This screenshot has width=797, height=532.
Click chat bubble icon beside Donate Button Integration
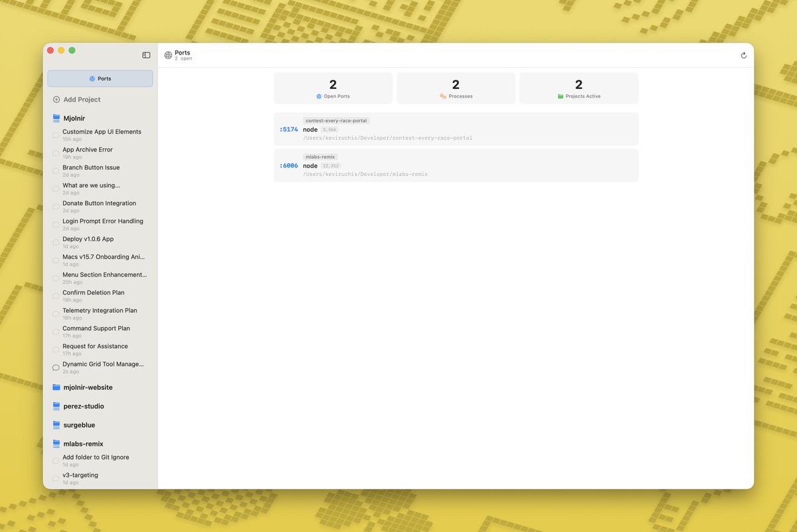click(x=56, y=207)
